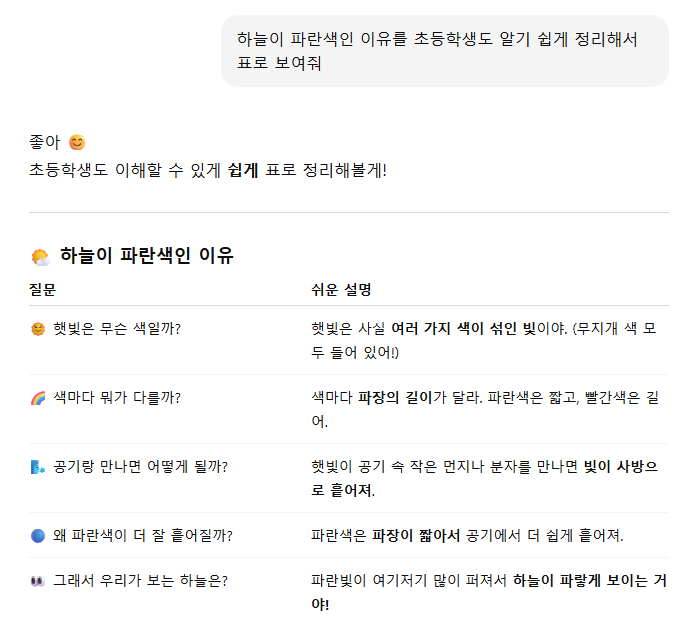Click the bold word 쉽게 in the intro line
Screen dimensions: 693x632
(x=242, y=169)
